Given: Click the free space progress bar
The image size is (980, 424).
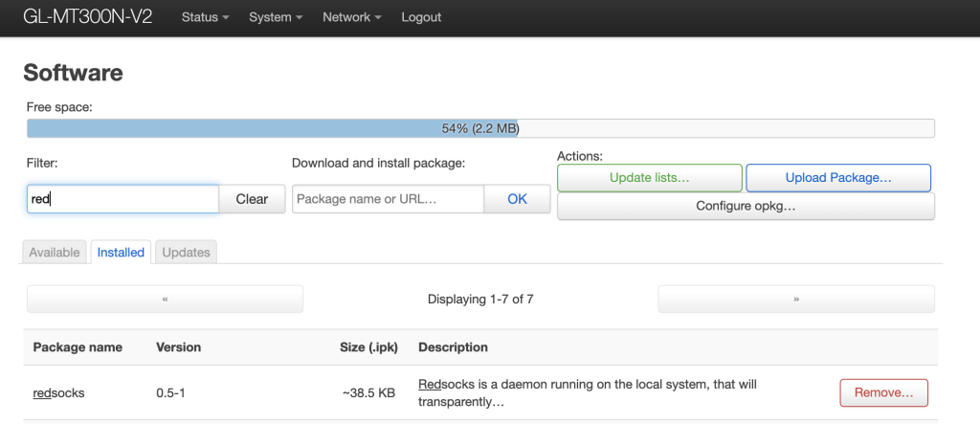Looking at the screenshot, I should (480, 128).
